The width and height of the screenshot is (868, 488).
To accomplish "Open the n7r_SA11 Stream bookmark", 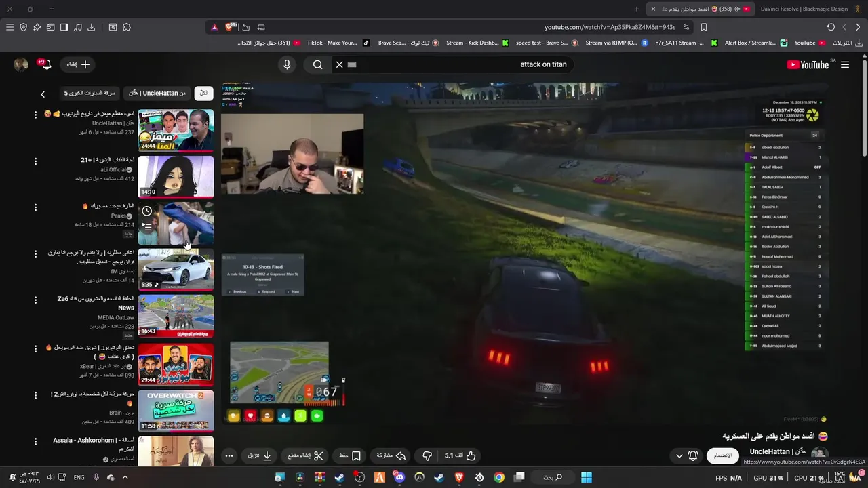I will tap(686, 43).
